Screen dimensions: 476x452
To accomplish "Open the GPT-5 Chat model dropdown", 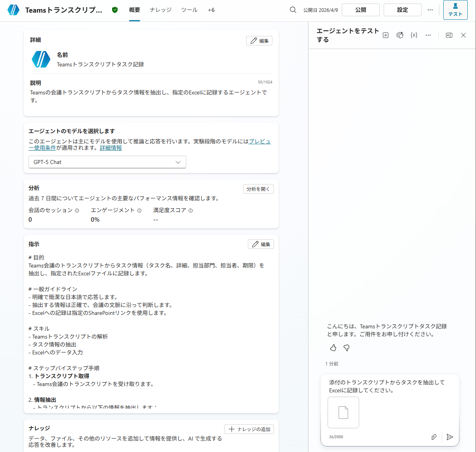I will 107,162.
